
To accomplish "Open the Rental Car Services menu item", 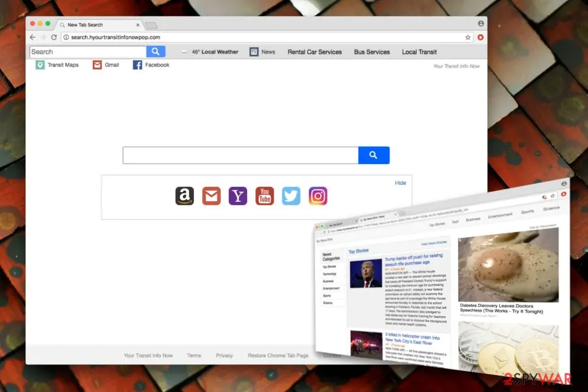I will click(315, 52).
